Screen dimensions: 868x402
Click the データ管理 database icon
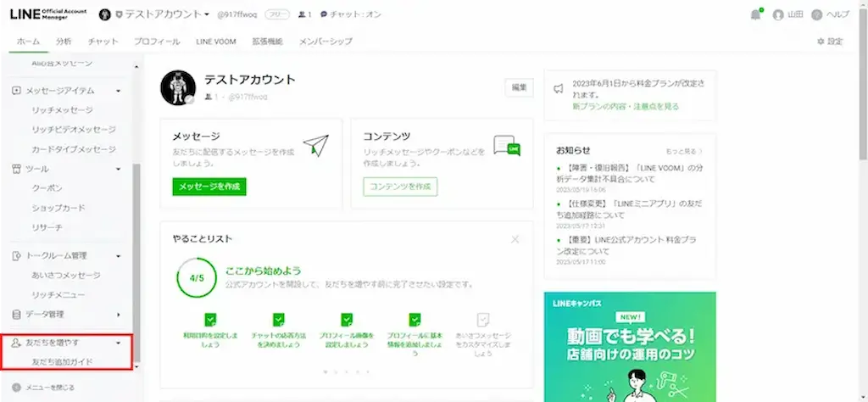pos(17,315)
